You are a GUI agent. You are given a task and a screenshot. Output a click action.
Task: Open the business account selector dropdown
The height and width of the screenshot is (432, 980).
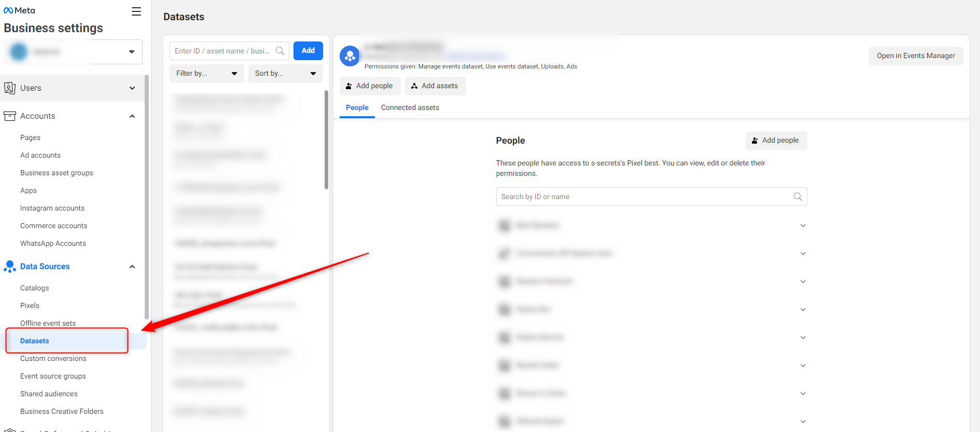click(131, 52)
